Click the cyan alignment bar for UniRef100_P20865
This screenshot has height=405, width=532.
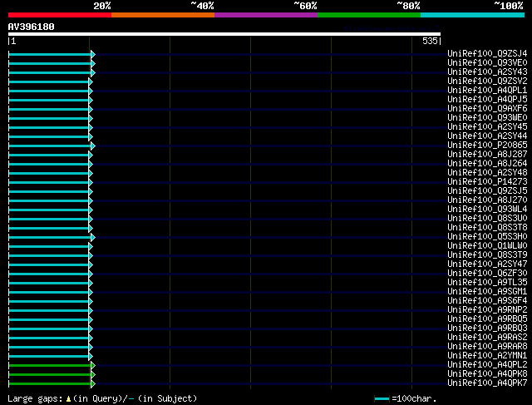tap(50, 146)
